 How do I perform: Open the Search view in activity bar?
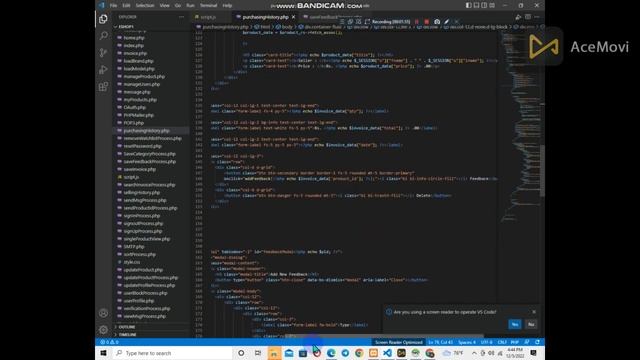(x=103, y=36)
